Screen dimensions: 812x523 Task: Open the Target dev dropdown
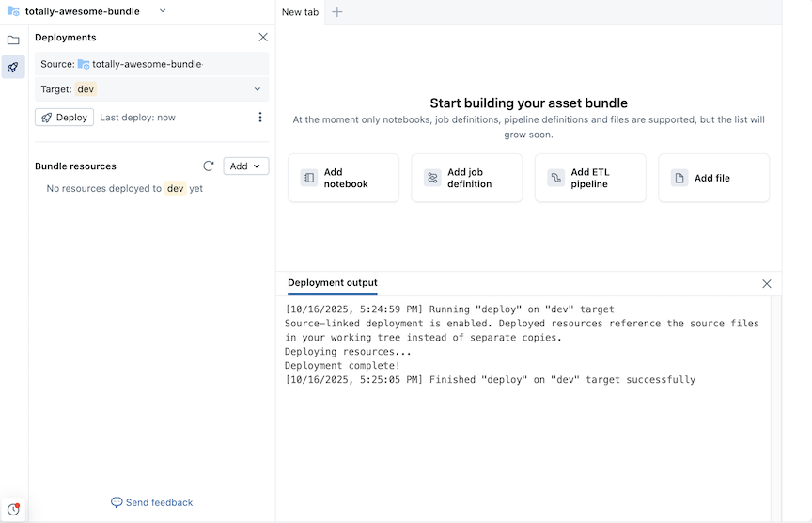(x=151, y=89)
